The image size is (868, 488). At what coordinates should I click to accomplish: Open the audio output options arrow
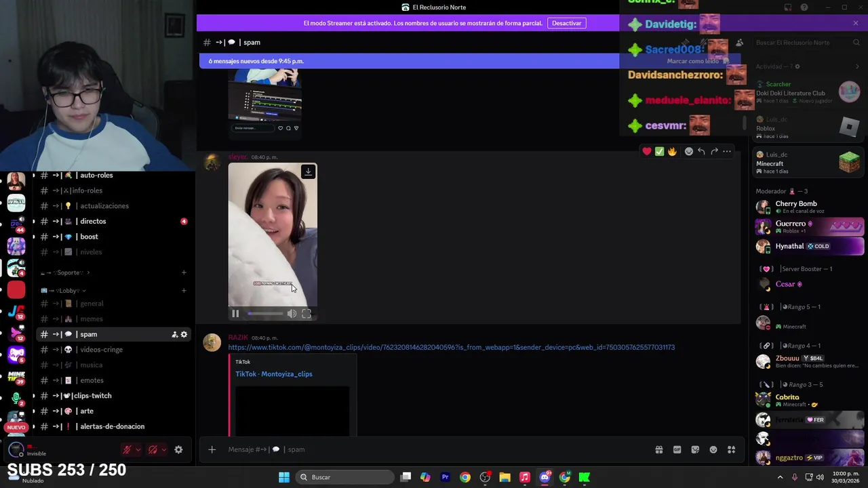coord(163,449)
